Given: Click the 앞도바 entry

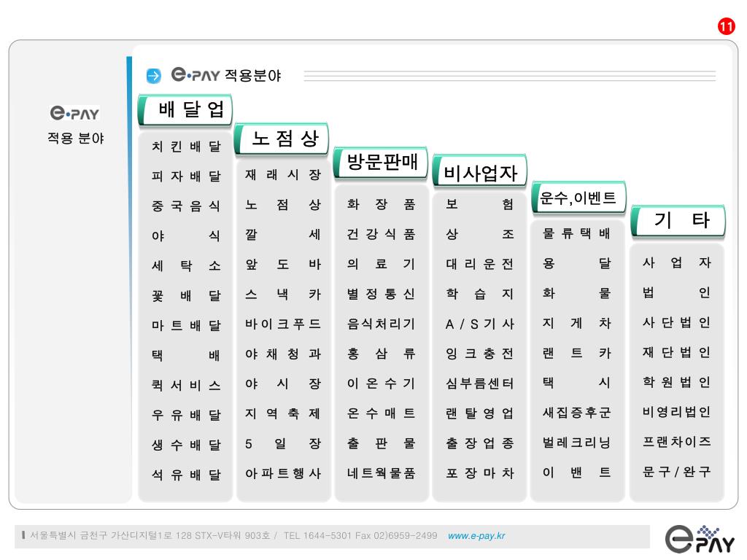Looking at the screenshot, I should (x=283, y=264).
